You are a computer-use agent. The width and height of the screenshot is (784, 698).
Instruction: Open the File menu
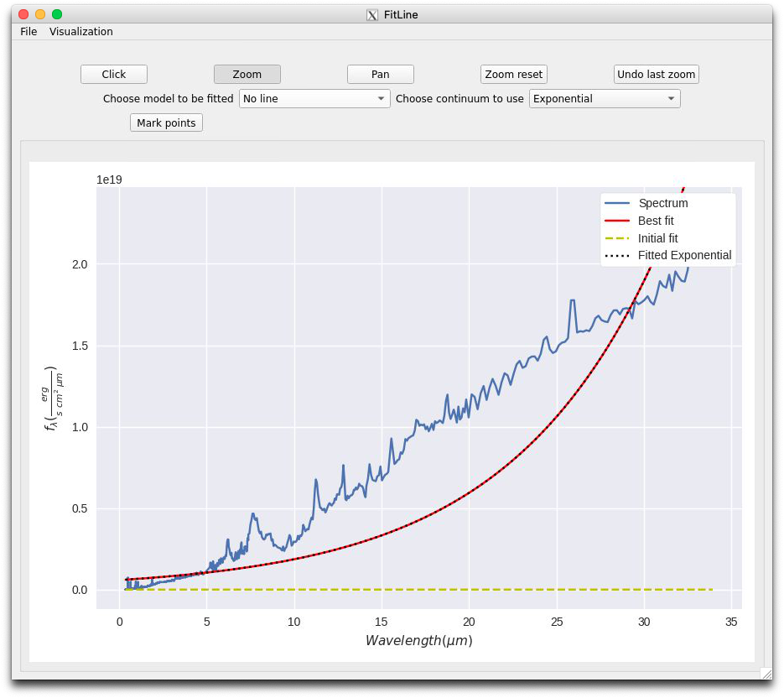click(x=29, y=32)
